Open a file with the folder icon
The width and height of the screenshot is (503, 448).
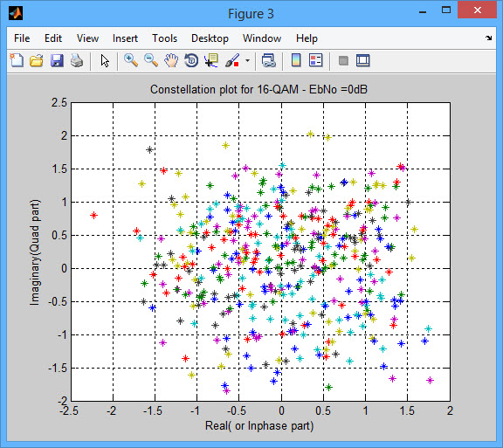tap(37, 60)
